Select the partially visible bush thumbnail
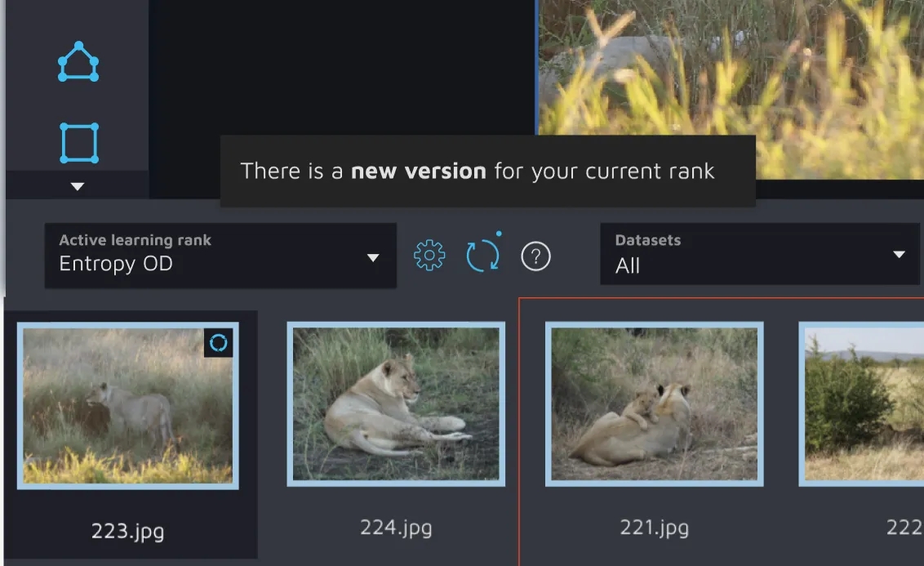 (862, 403)
